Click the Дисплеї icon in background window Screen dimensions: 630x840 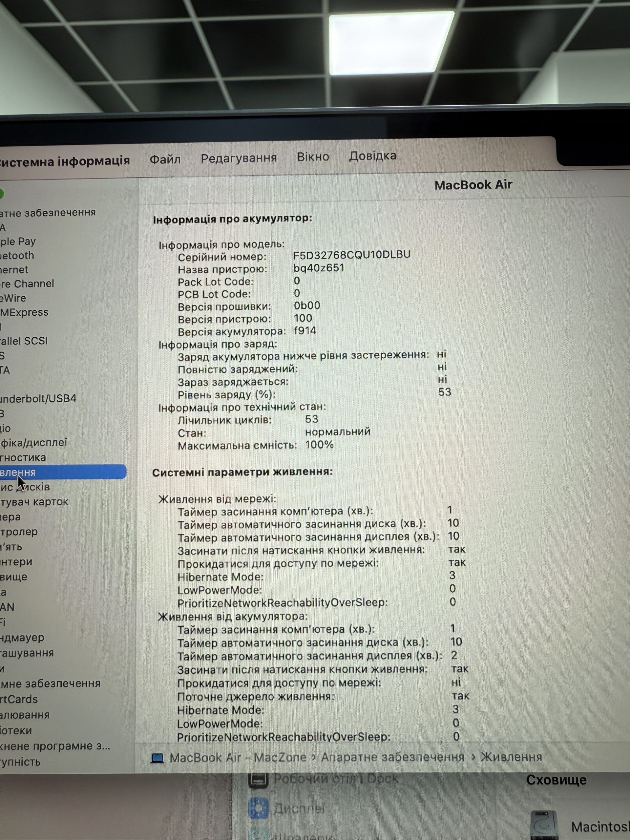pos(258,808)
